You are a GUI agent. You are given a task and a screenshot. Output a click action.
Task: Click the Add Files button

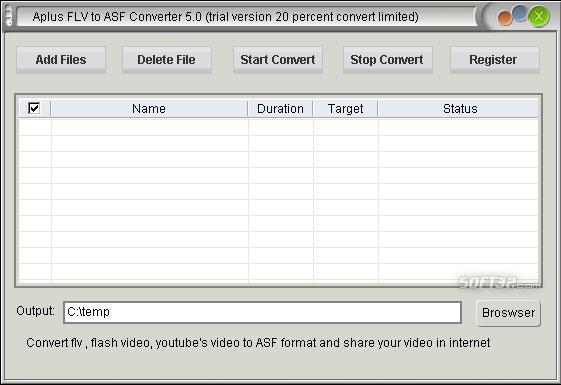[61, 60]
